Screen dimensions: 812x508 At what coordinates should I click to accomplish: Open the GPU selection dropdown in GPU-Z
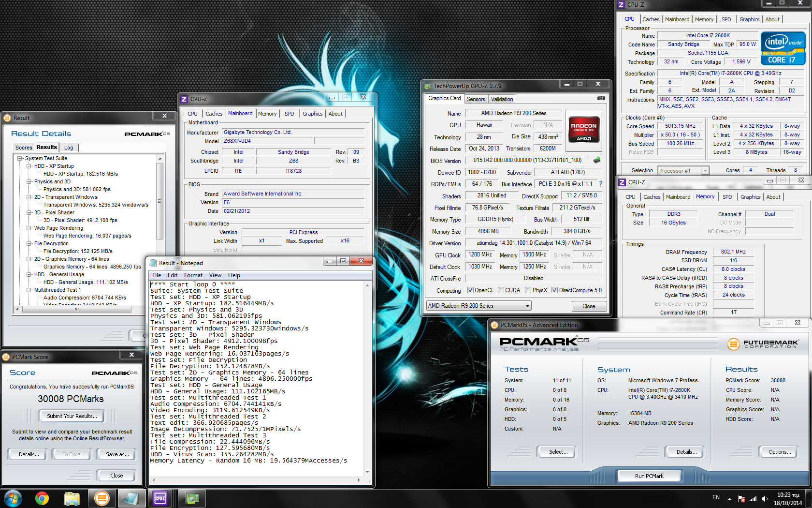click(478, 306)
